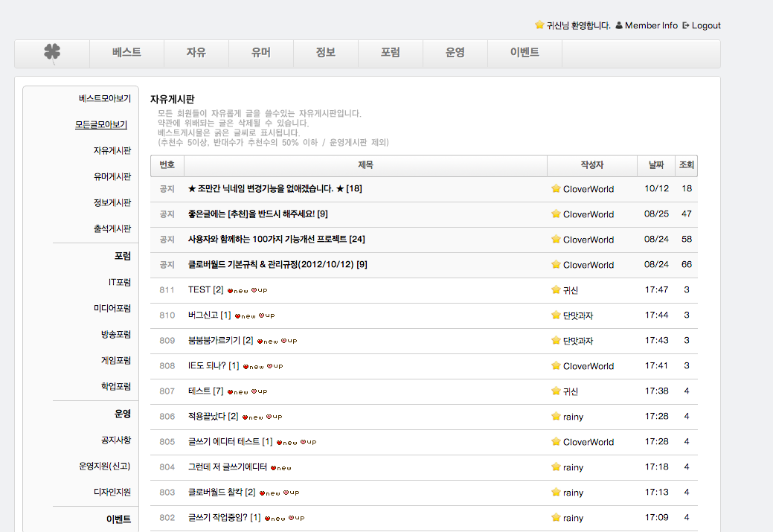Click the Member Info person icon

619,25
